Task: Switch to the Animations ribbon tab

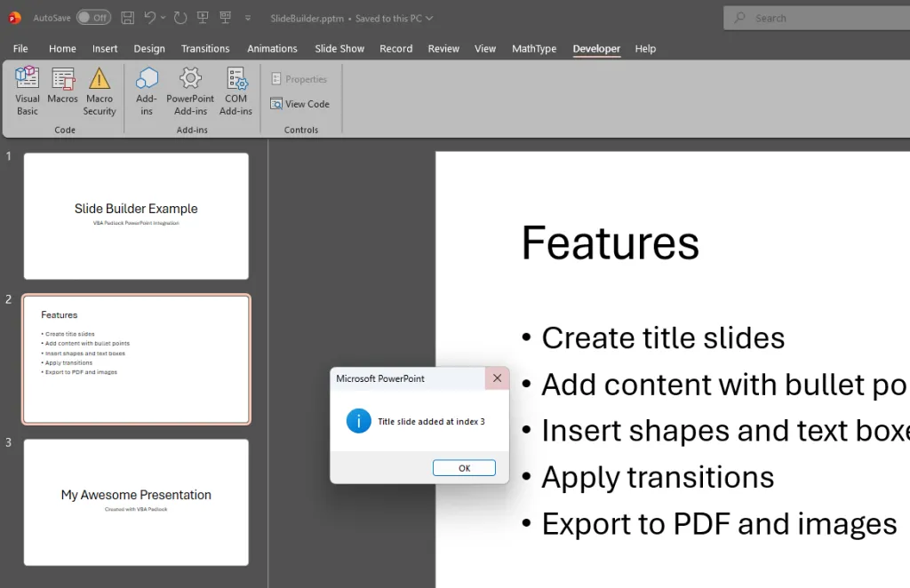Action: click(x=272, y=49)
